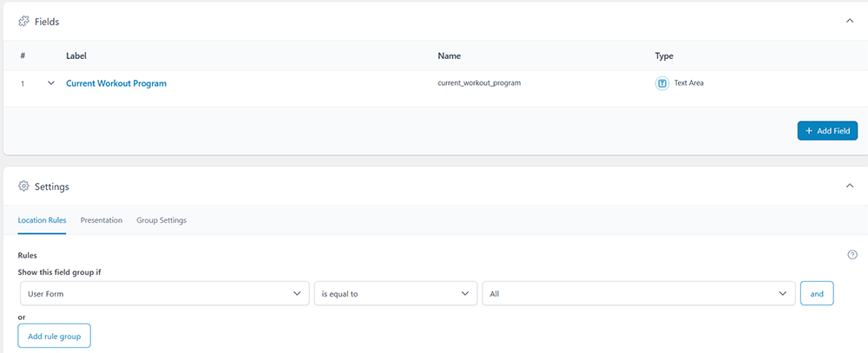The image size is (868, 353).
Task: Open the Group Settings tab
Action: pos(161,220)
